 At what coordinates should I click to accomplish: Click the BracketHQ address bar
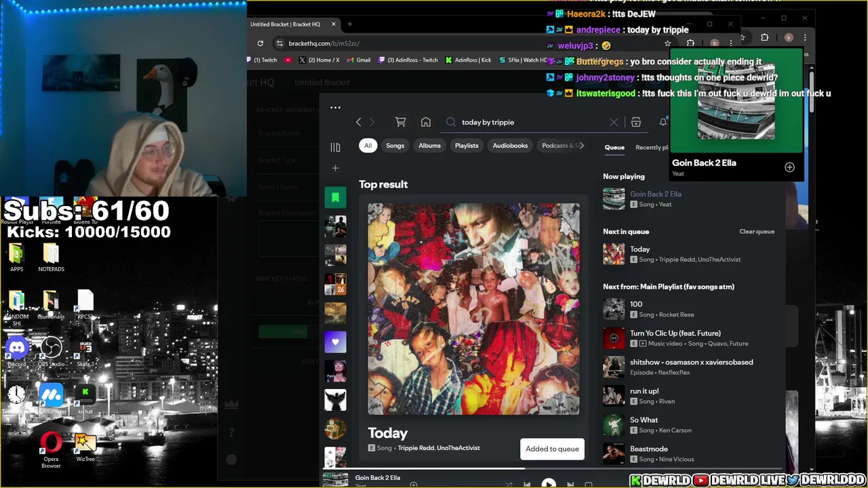(x=468, y=43)
